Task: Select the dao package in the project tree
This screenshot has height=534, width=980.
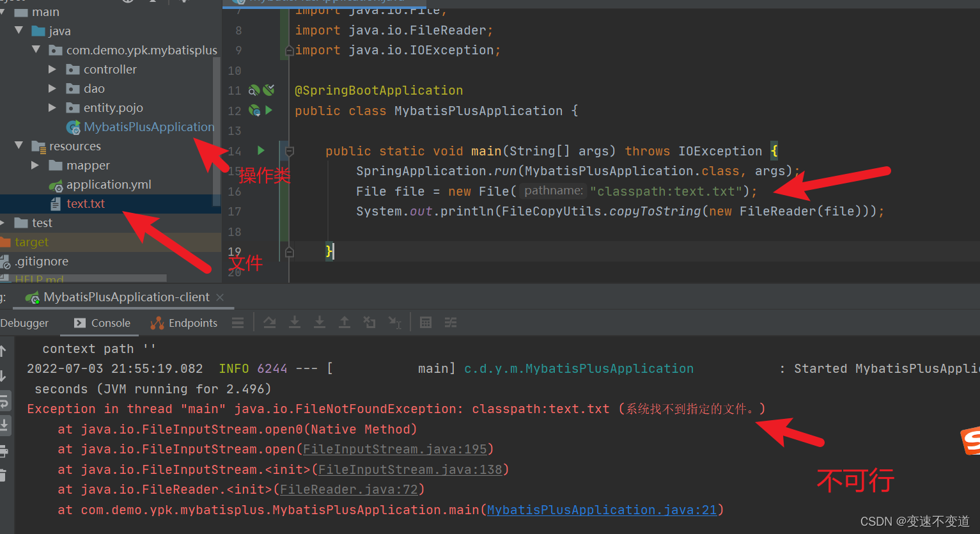Action: coord(94,88)
